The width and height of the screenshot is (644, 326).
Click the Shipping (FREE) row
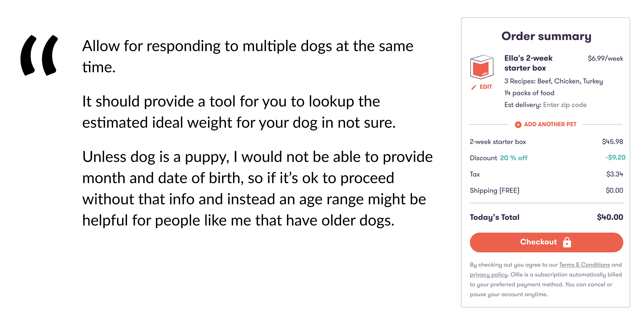546,190
